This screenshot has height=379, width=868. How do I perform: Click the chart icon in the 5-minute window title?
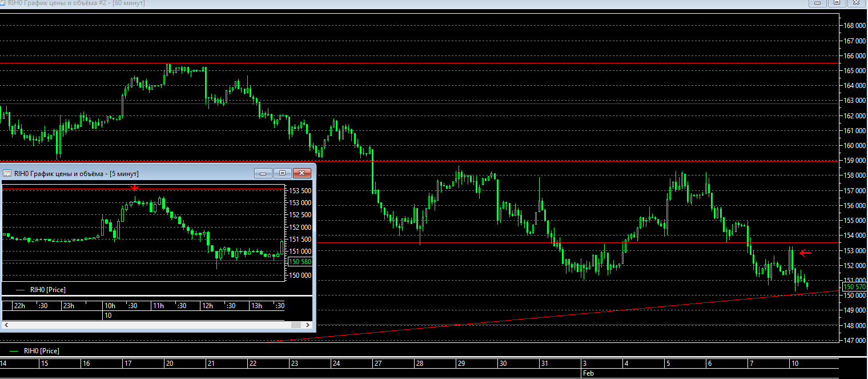click(x=7, y=173)
